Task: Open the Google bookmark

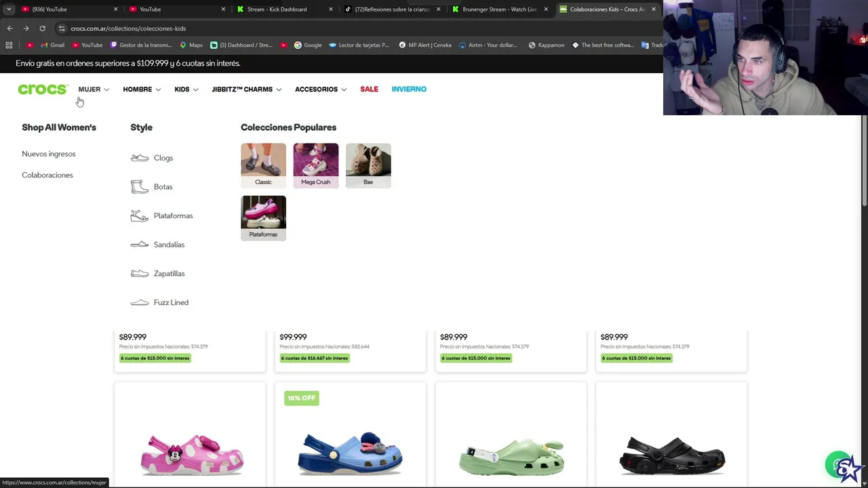Action: point(308,45)
